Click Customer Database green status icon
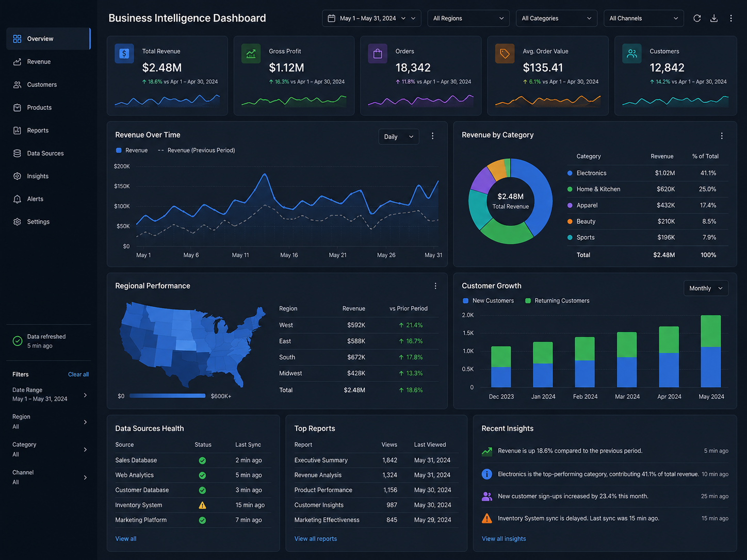The width and height of the screenshot is (747, 560). pos(202,490)
